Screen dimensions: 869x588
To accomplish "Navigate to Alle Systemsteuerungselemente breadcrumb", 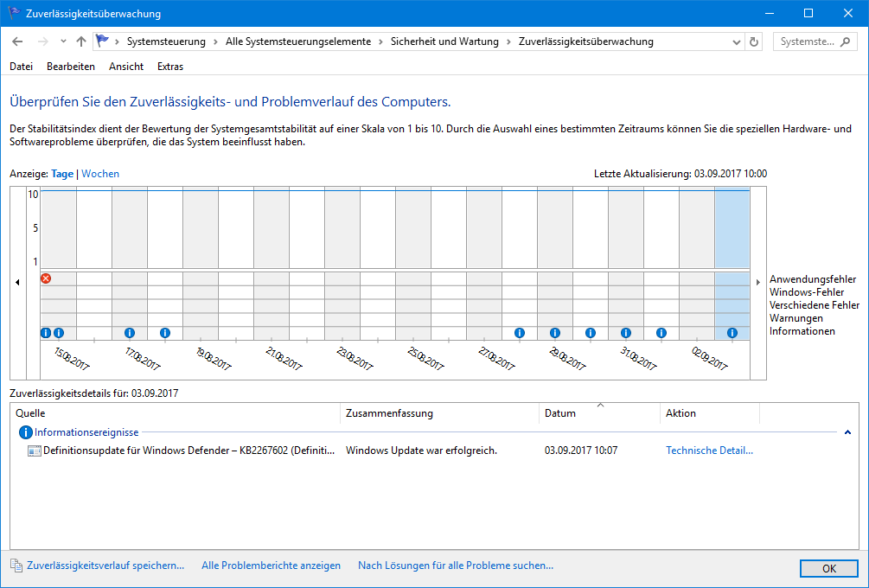I will click(x=298, y=42).
